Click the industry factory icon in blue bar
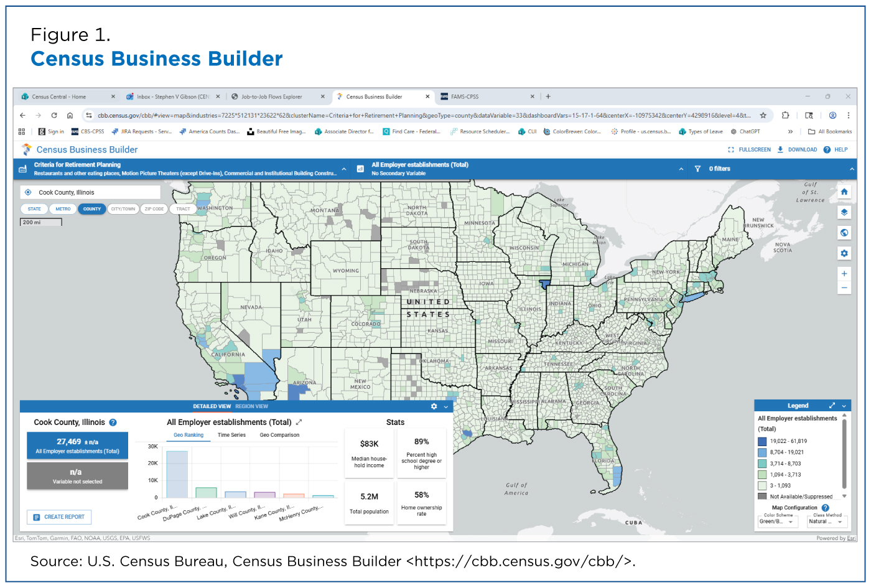 click(23, 169)
